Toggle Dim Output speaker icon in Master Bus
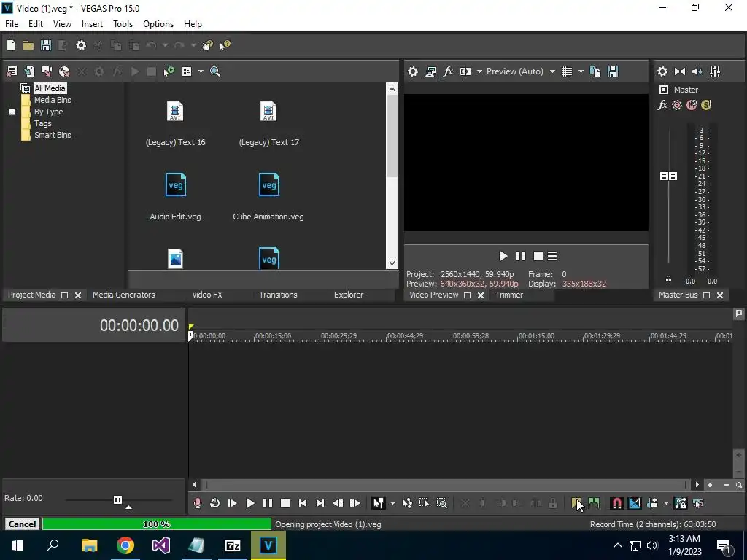Image resolution: width=747 pixels, height=560 pixels. (697, 71)
